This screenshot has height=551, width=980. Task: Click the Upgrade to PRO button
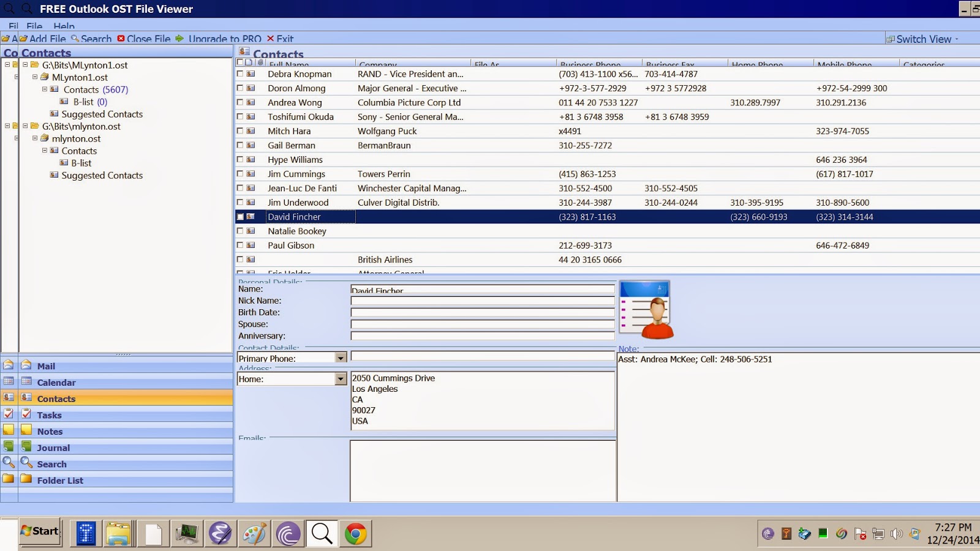click(219, 39)
